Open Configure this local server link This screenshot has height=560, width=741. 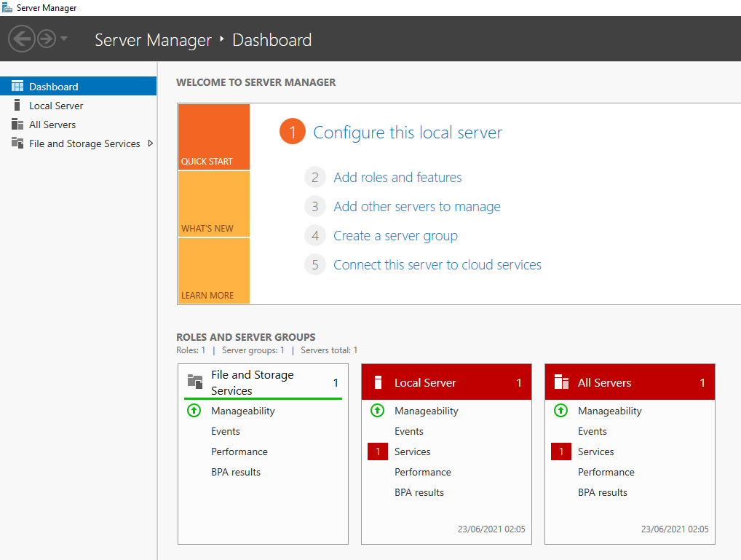[407, 133]
